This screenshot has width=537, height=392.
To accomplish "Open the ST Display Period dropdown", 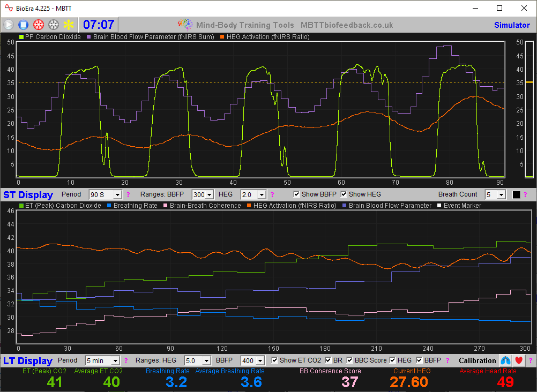I will click(x=105, y=194).
